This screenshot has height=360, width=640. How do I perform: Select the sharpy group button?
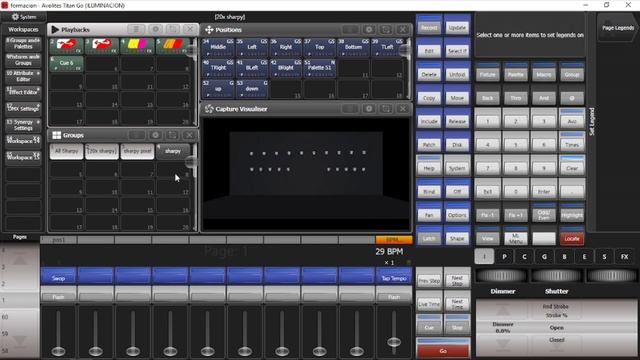173,151
